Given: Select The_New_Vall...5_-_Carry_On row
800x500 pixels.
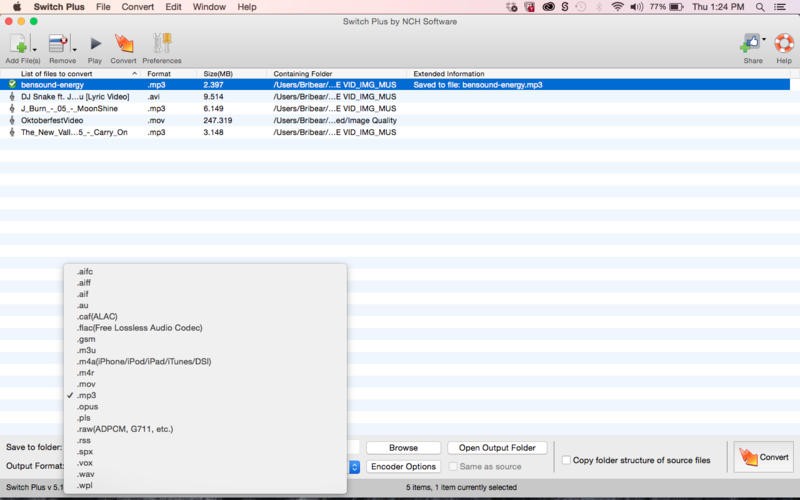Looking at the screenshot, I should (x=395, y=132).
